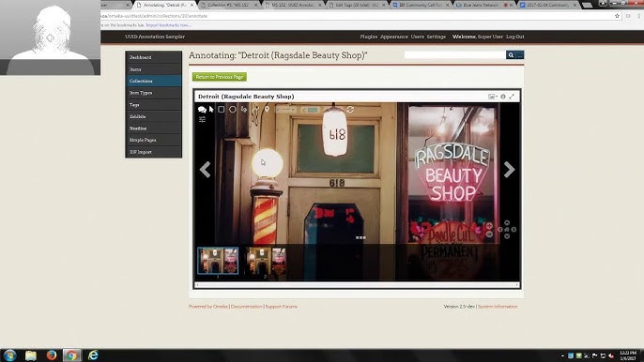Screen dimensions: 644x362
Task: Pan up in the image viewer
Action: tap(507, 223)
